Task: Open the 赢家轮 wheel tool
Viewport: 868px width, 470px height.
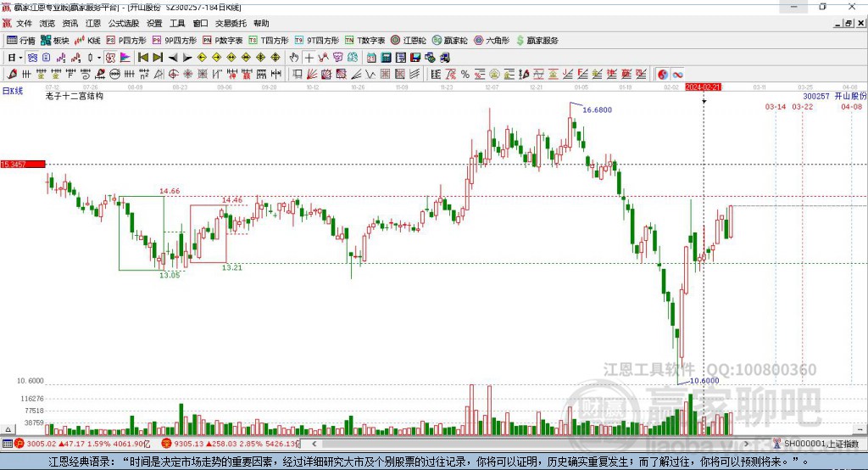Action: pos(450,41)
